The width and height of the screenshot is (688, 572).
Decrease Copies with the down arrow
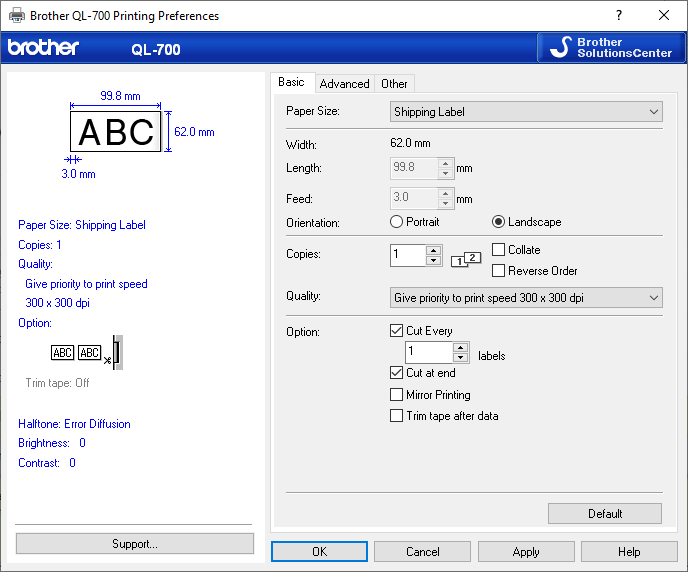[434, 261]
